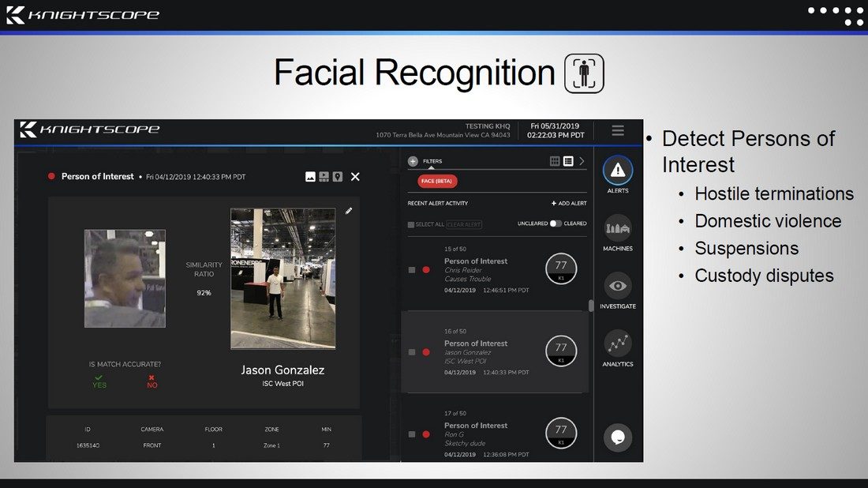Image resolution: width=868 pixels, height=488 pixels.
Task: Click the Recent Alert Activity heading
Action: (x=437, y=203)
